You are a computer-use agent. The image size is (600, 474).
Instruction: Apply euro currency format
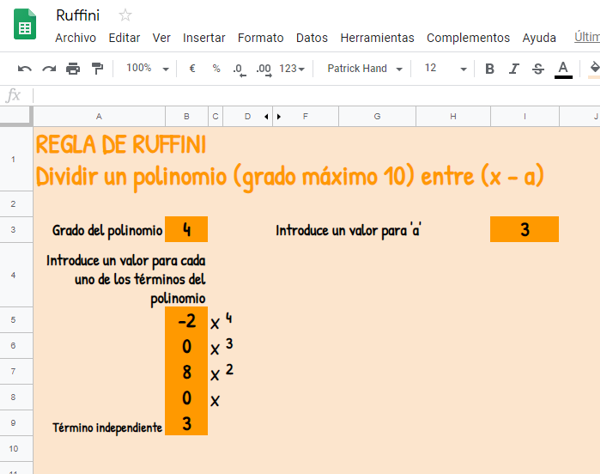192,68
